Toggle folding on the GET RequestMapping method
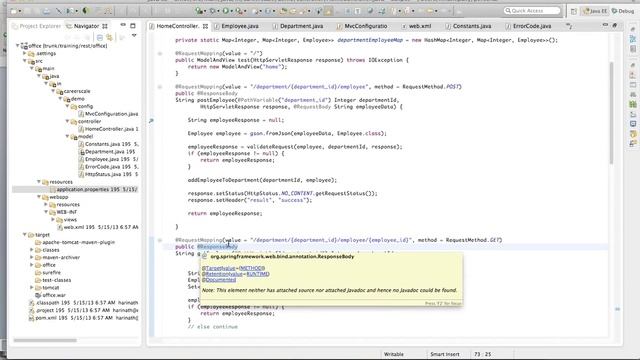Screen dimensions: 640x360 (x=160, y=240)
